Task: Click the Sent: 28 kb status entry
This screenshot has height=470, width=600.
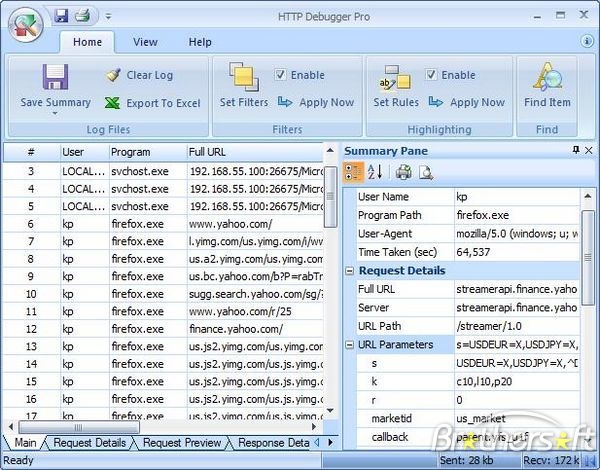Action: [466, 460]
